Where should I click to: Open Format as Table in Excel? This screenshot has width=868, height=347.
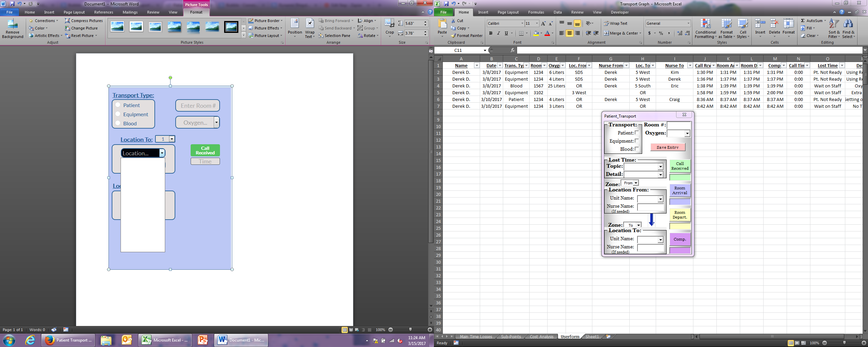[x=727, y=29]
